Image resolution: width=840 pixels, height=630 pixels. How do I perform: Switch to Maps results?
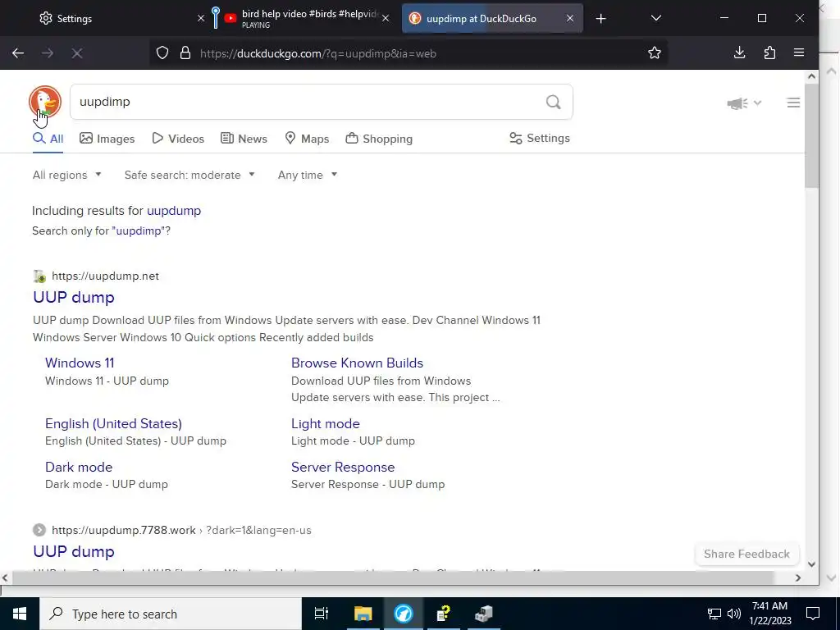point(307,139)
